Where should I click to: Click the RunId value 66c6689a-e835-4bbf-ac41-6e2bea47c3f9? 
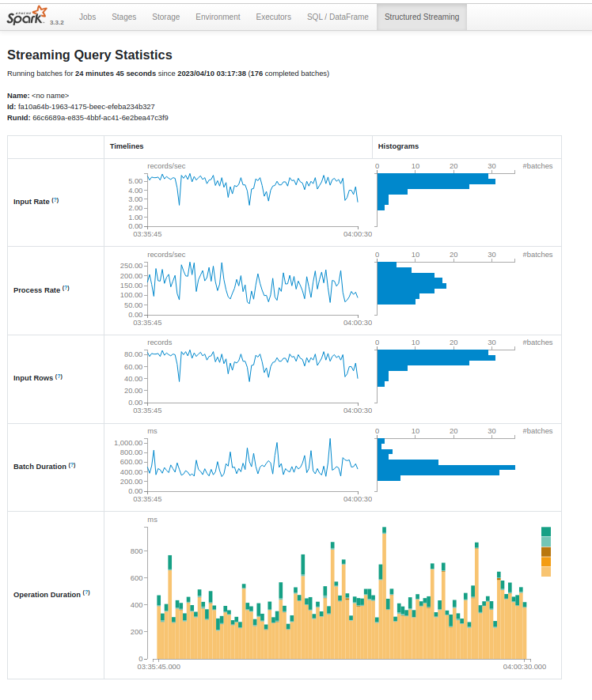pyautogui.click(x=101, y=118)
